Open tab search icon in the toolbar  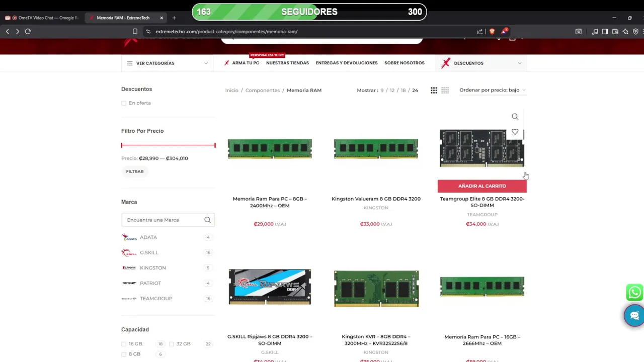(579, 31)
